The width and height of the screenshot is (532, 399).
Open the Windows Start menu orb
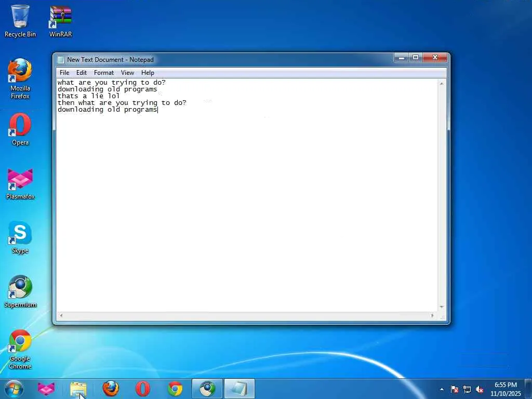(14, 389)
